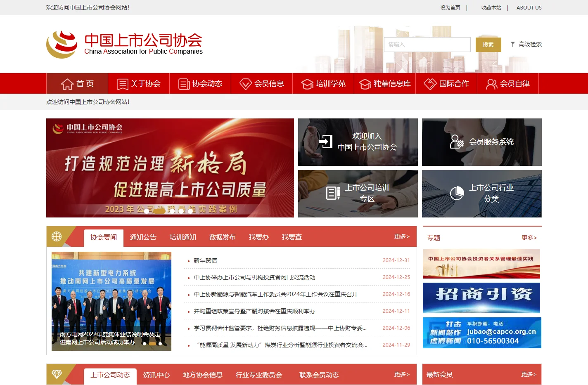This screenshot has width=588, height=385.
Task: Click the globe icon in news panel header
Action: point(57,236)
